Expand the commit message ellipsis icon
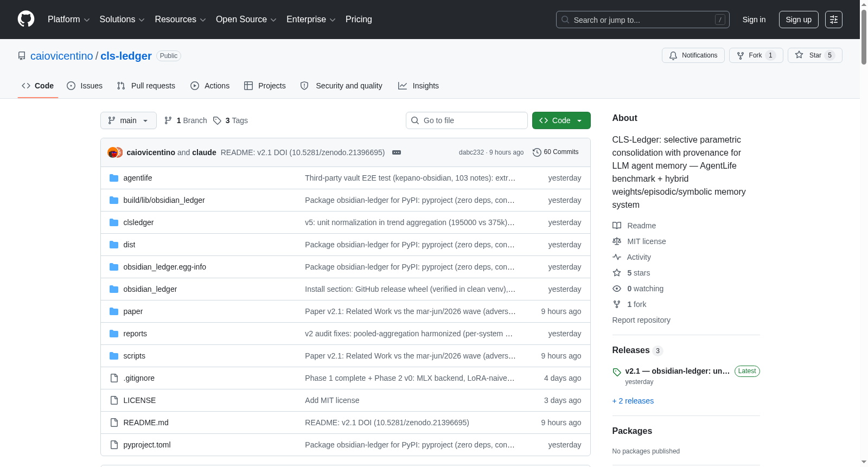 click(x=397, y=152)
